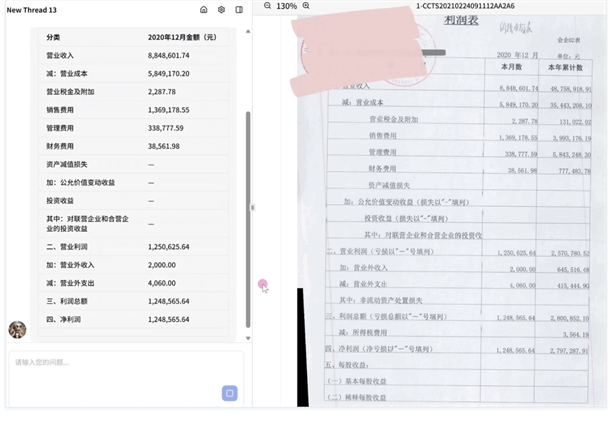Click the document name 1-CCTS20210224091112AA2A6
The width and height of the screenshot is (613, 424).
(465, 6)
